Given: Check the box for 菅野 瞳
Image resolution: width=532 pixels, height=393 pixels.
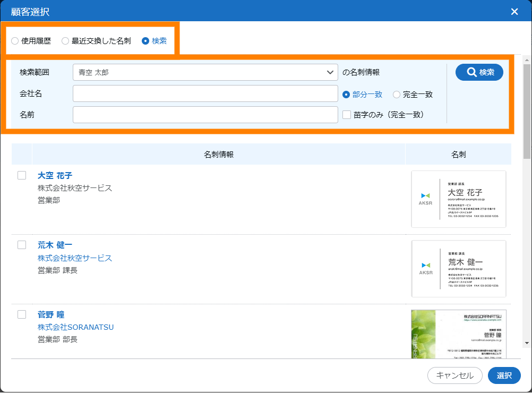Looking at the screenshot, I should 22,314.
